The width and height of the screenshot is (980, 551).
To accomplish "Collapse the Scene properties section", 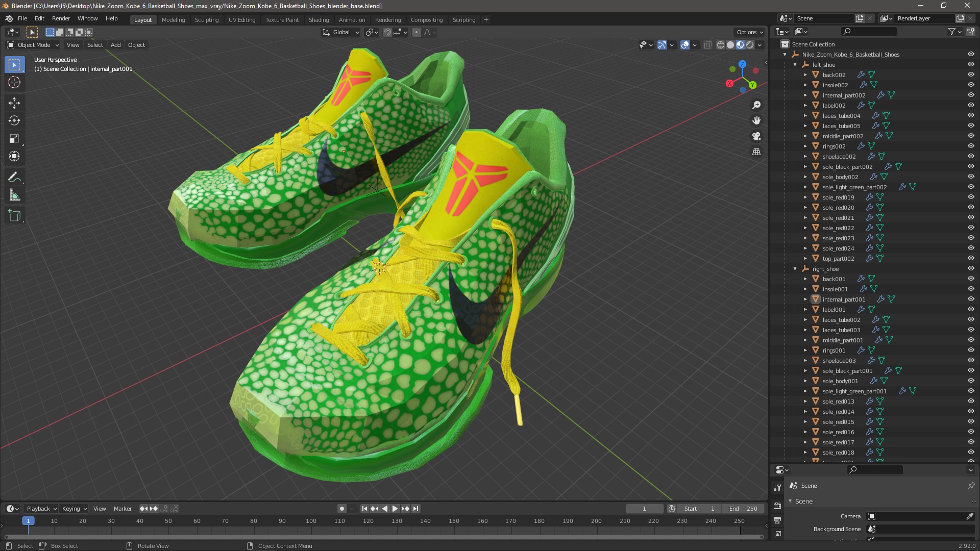I will [x=790, y=502].
